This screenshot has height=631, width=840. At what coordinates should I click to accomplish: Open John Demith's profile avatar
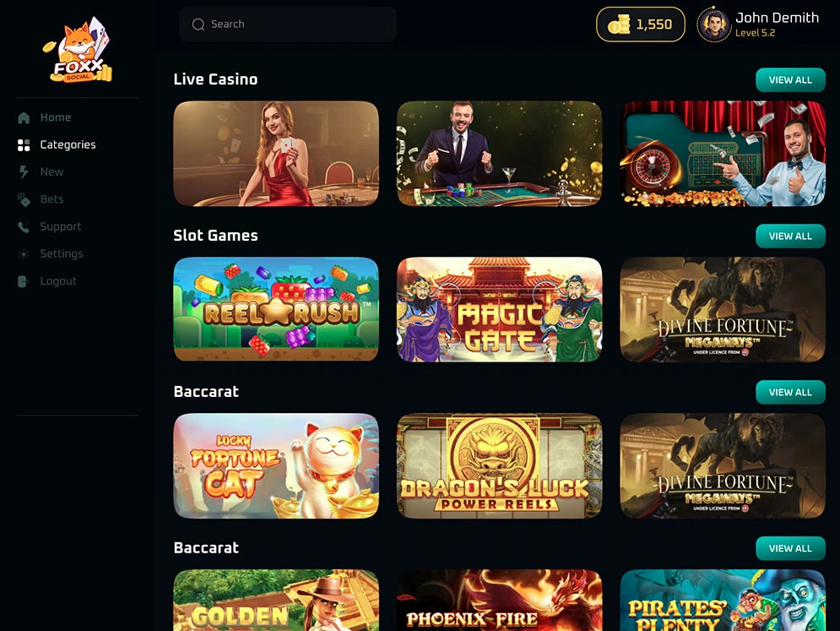(713, 24)
